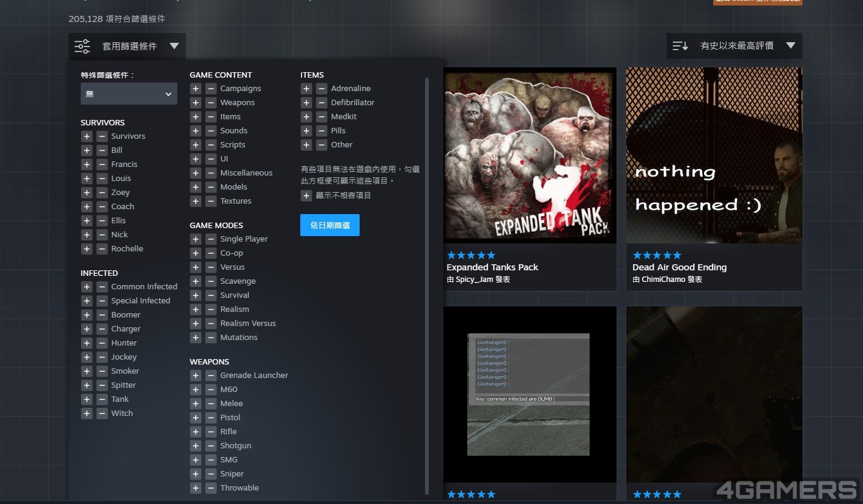
Task: Open the Expanded Tanks Pack title link
Action: [492, 267]
